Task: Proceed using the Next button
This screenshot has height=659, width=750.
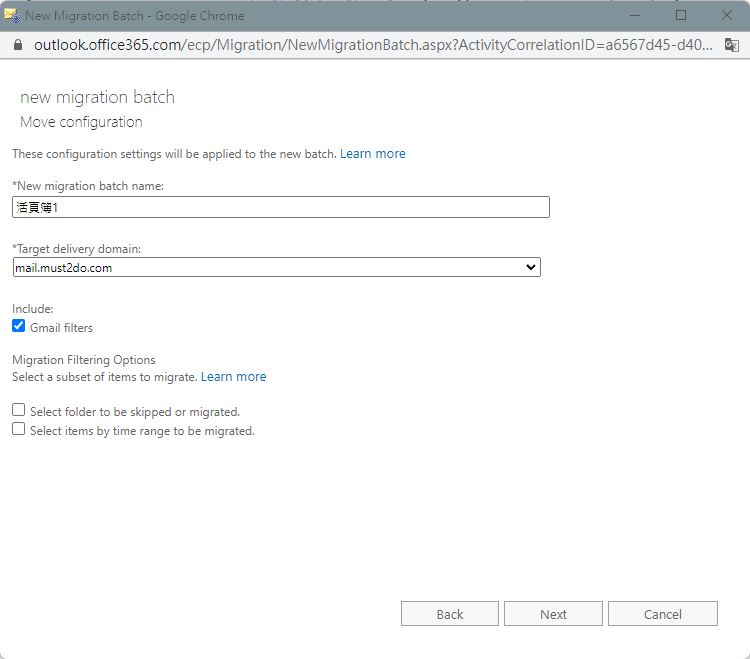Action: coord(553,614)
